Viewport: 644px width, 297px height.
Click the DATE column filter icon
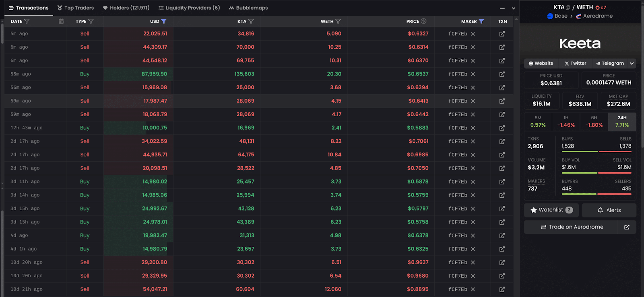click(27, 21)
